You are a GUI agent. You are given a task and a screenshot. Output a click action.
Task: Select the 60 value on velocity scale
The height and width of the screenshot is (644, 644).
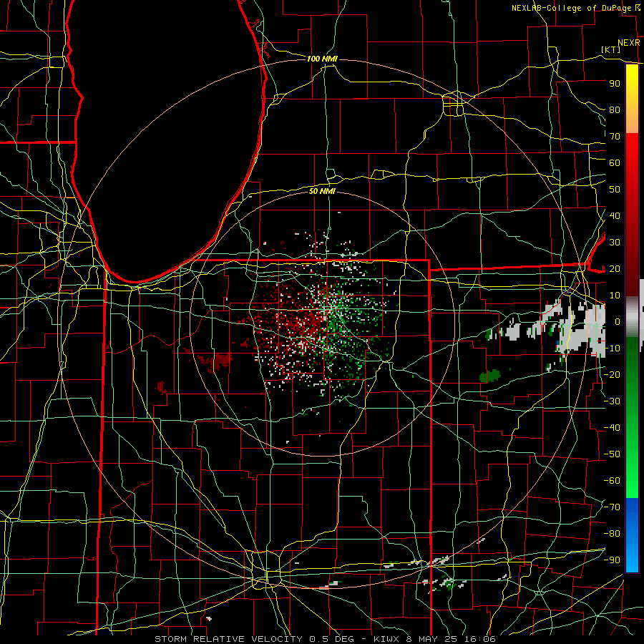(615, 162)
